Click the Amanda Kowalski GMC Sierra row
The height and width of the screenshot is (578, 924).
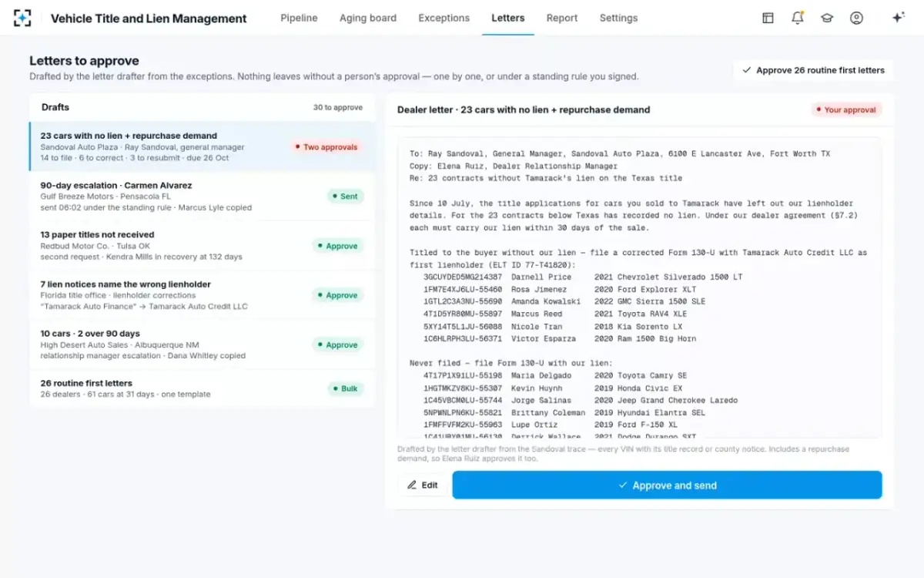[x=564, y=301]
